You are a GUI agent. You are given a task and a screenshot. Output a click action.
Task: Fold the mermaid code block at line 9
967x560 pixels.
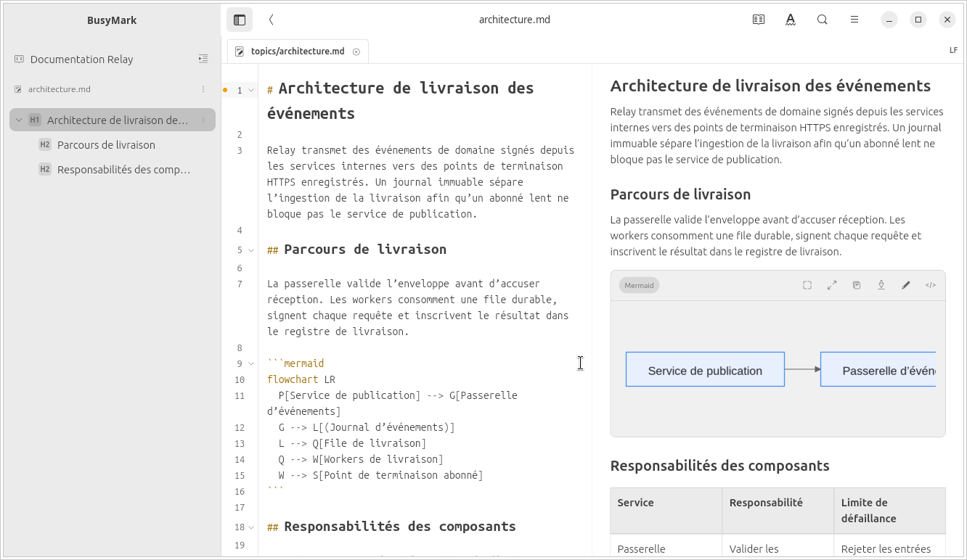251,363
